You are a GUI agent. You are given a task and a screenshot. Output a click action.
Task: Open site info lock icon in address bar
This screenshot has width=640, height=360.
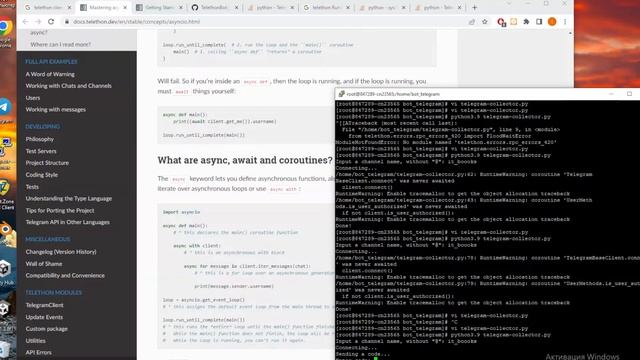coord(67,22)
